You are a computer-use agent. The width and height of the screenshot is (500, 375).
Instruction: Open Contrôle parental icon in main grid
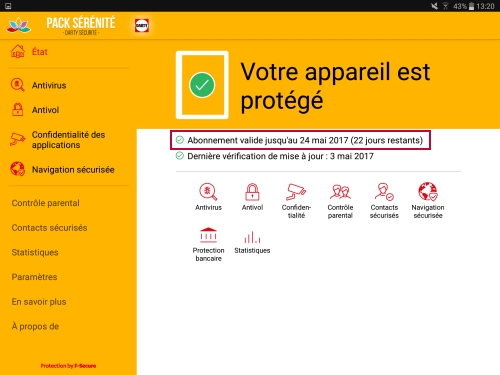click(340, 192)
